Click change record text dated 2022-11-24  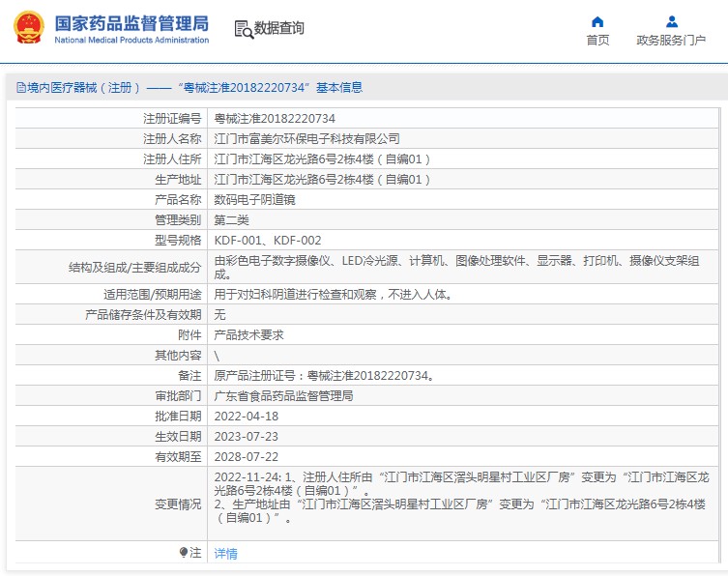(461, 498)
